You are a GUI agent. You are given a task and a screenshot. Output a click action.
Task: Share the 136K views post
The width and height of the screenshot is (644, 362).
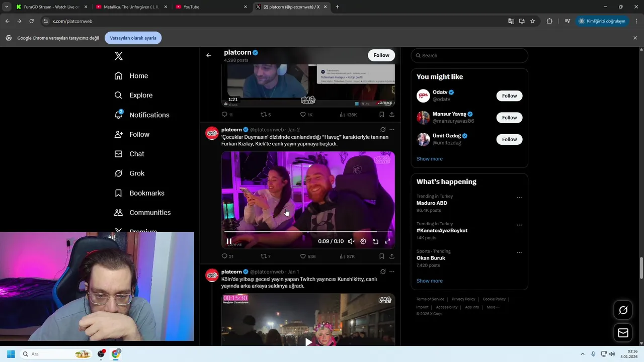(x=392, y=115)
